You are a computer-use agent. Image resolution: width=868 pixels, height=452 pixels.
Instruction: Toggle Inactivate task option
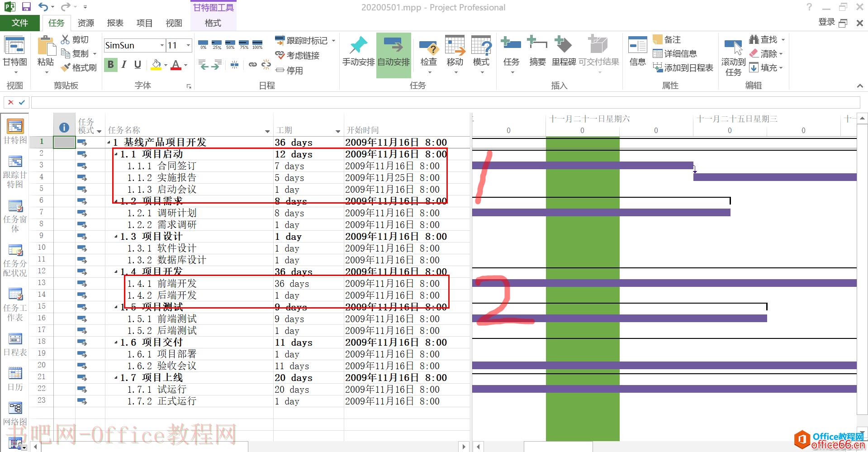[289, 70]
